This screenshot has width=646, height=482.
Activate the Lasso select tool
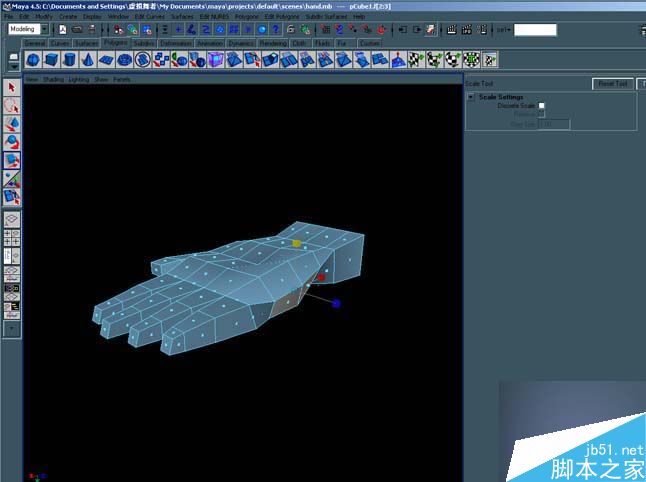click(x=12, y=105)
